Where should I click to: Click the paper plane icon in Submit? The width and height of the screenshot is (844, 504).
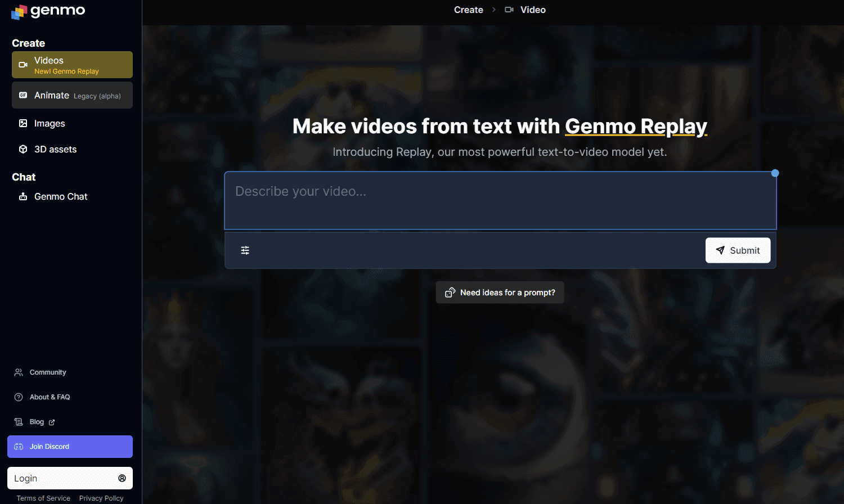coord(720,250)
